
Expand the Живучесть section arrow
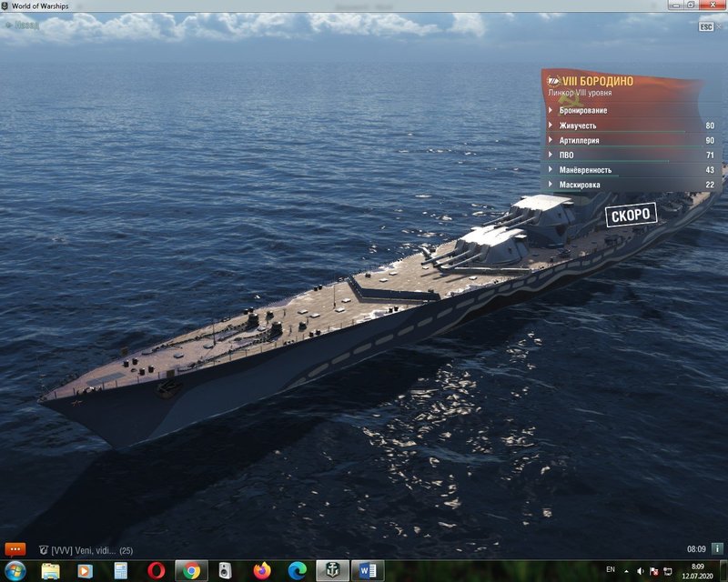pos(551,125)
